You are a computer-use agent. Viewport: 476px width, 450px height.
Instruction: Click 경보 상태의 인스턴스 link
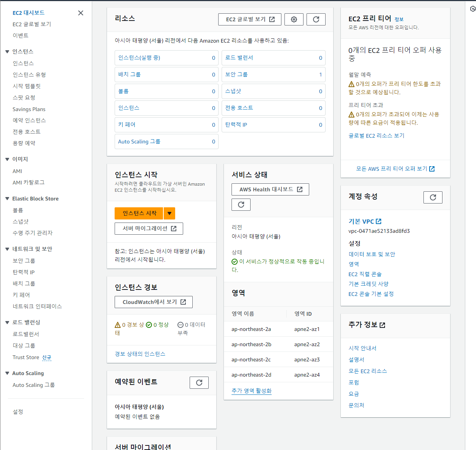140,354
